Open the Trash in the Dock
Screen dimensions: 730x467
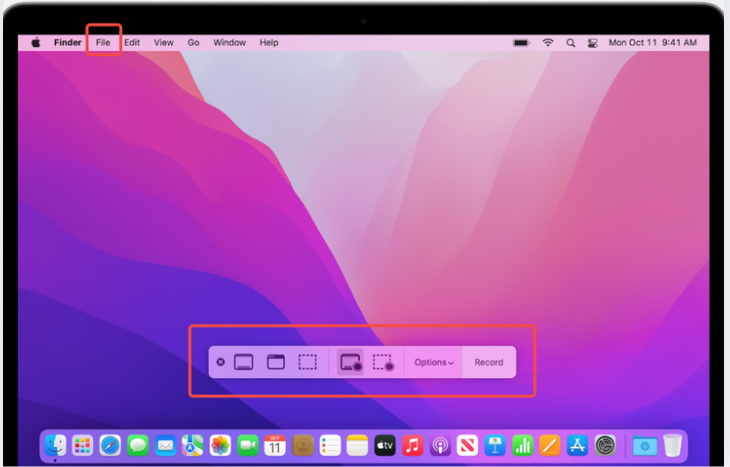click(672, 445)
